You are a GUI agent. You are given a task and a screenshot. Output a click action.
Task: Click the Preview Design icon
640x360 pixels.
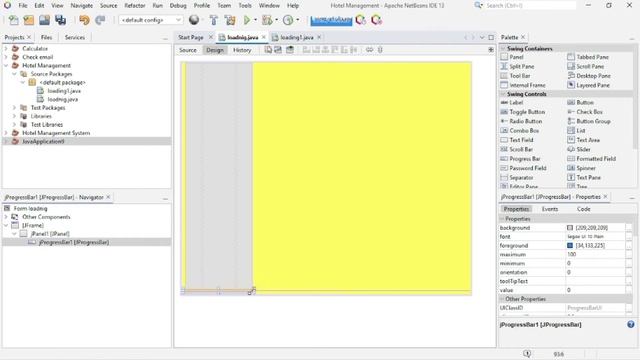290,50
